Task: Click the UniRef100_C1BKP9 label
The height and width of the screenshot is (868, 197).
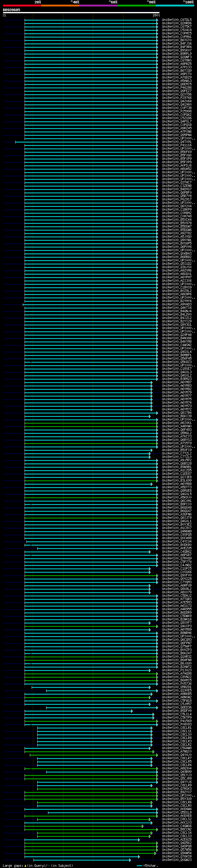Action: [x=177, y=210]
